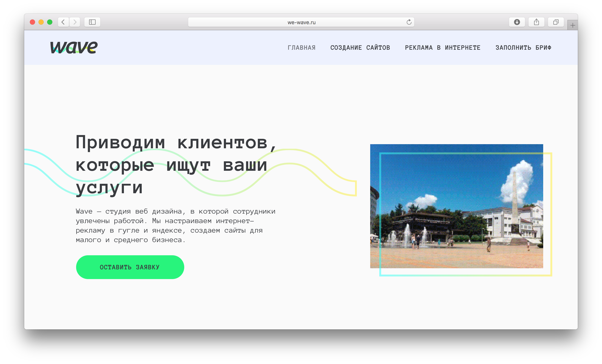Viewport: 602px width, 364px height.
Task: Click the ОСТАВИТЬ ЗАЯВКУ green button
Action: coord(130,267)
